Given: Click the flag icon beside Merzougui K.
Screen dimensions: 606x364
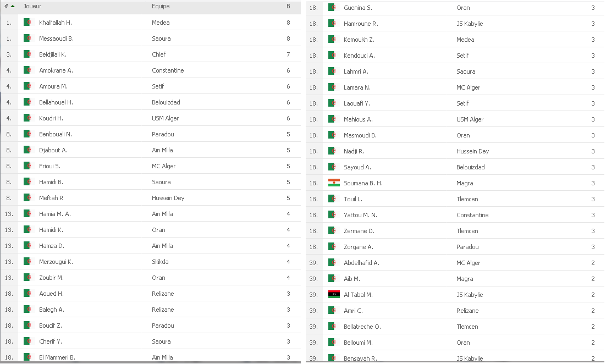Looking at the screenshot, I should pos(27,262).
